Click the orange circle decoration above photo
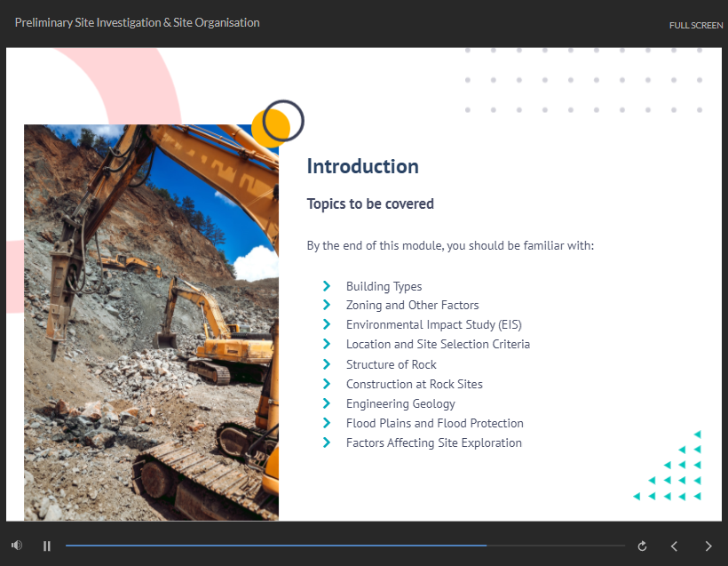728x566 pixels. (268, 128)
